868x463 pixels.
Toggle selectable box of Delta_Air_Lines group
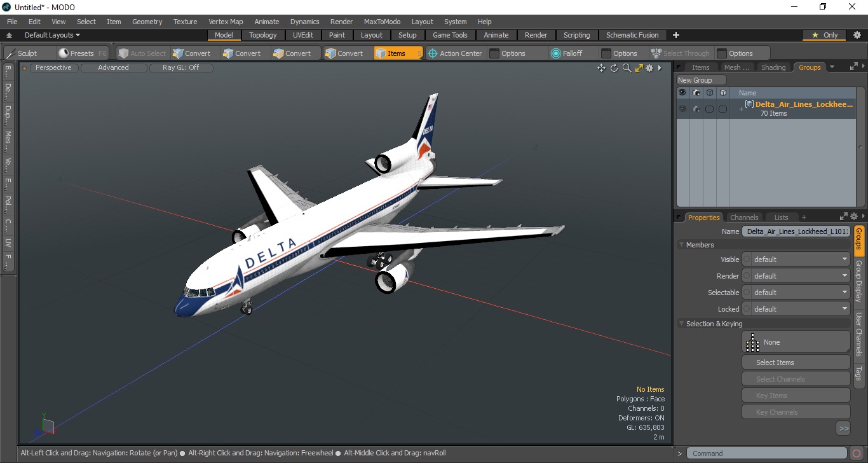(709, 109)
